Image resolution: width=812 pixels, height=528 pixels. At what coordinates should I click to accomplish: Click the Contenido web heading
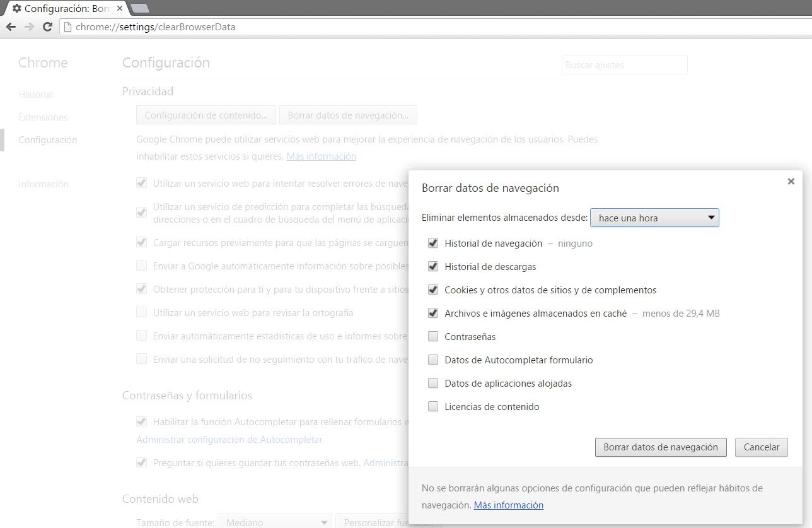[160, 499]
